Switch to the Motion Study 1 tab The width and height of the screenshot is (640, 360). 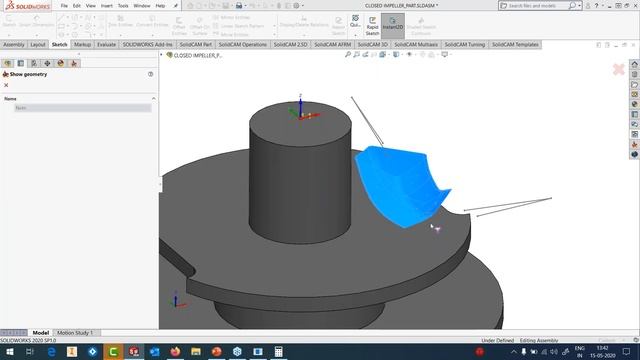(x=75, y=333)
